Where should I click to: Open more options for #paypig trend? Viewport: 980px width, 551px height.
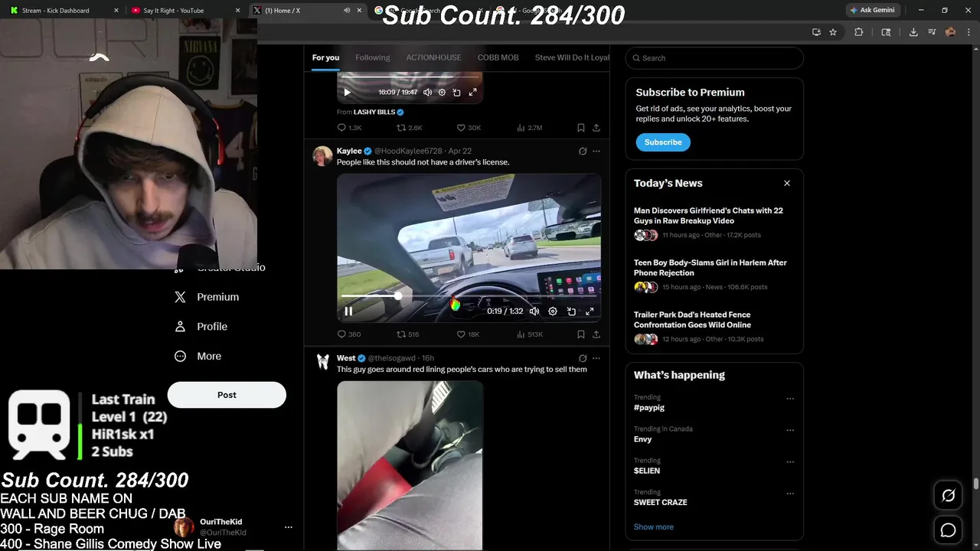[x=790, y=399]
